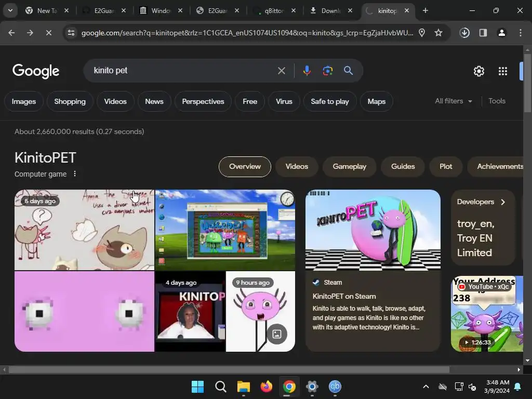Open Google quick settings gear
This screenshot has height=399, width=532.
pyautogui.click(x=478, y=71)
